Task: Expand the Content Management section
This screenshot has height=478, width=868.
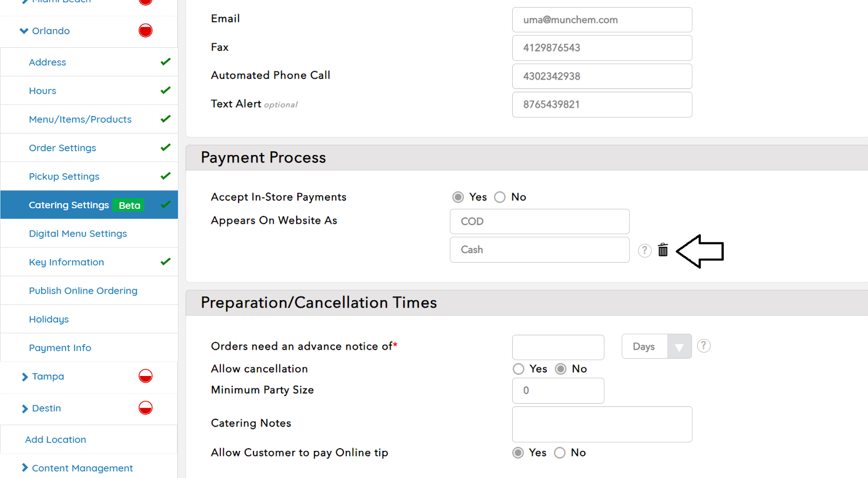Action: click(25, 468)
